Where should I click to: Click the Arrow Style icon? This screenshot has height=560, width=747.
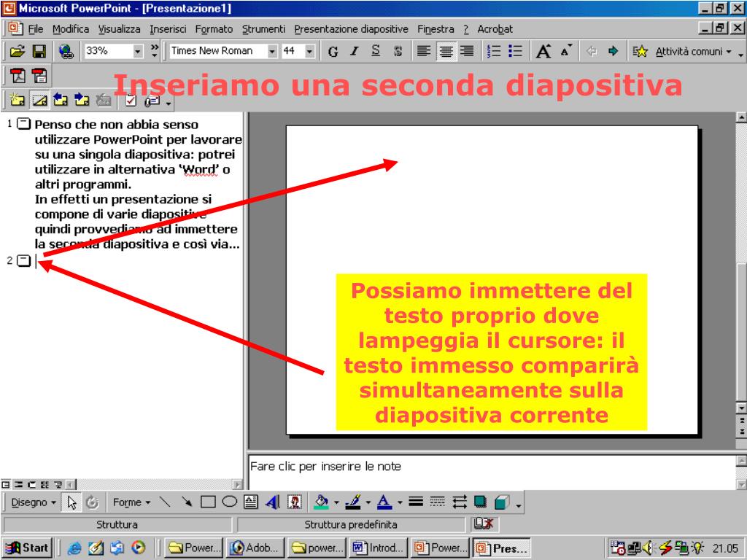click(x=460, y=502)
